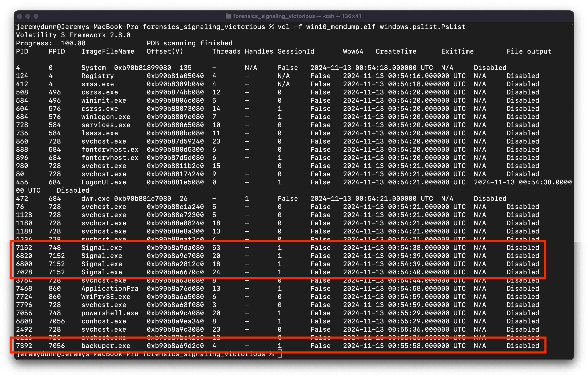Click the fontdrvhost.ex name in the PID 888 row
This screenshot has width=588, height=377.
[x=110, y=150]
